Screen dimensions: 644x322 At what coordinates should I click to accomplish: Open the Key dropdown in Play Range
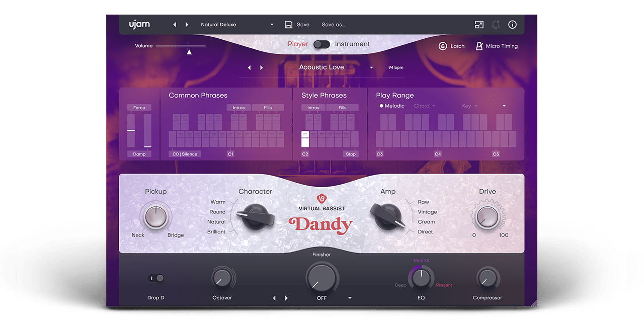click(x=470, y=106)
